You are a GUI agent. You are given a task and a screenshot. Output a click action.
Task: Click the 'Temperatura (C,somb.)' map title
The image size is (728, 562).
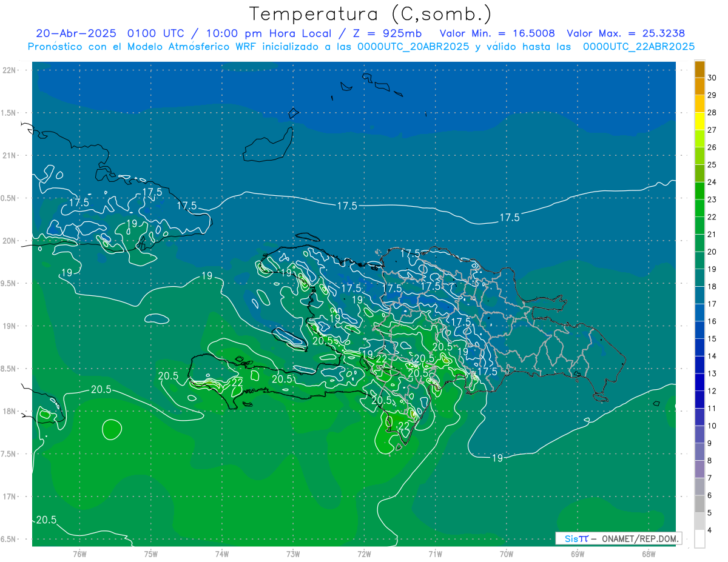point(370,14)
